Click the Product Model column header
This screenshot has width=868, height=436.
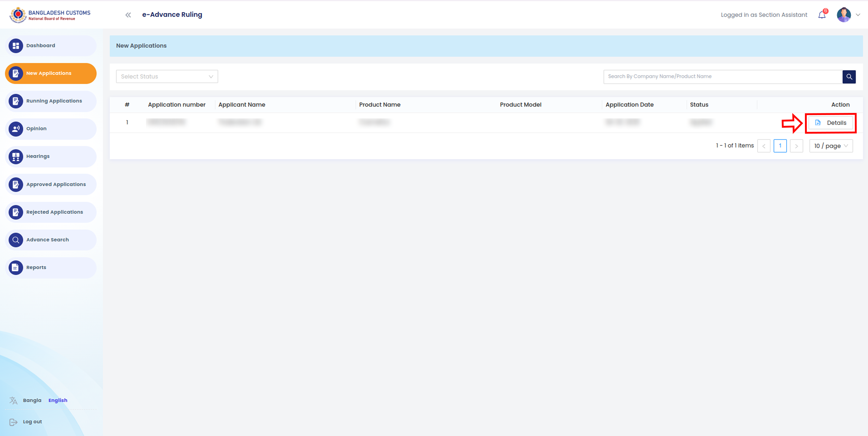pyautogui.click(x=521, y=105)
